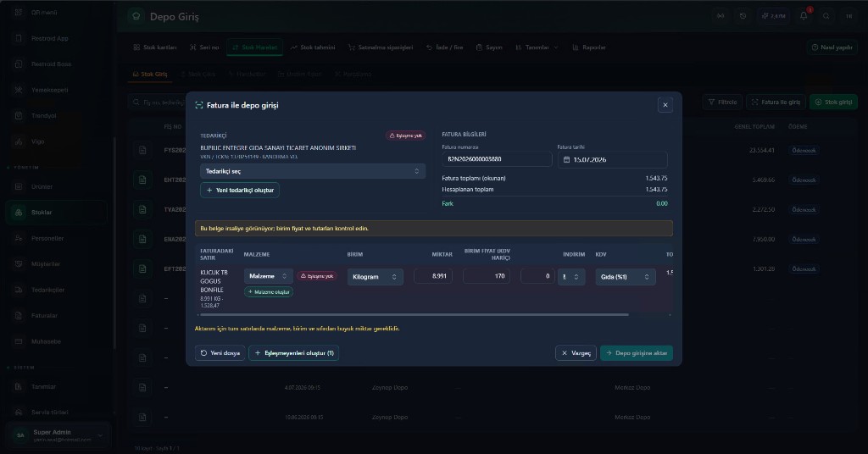The height and width of the screenshot is (454, 868).
Task: Open Servis türleri sidebar icon
Action: click(19, 412)
